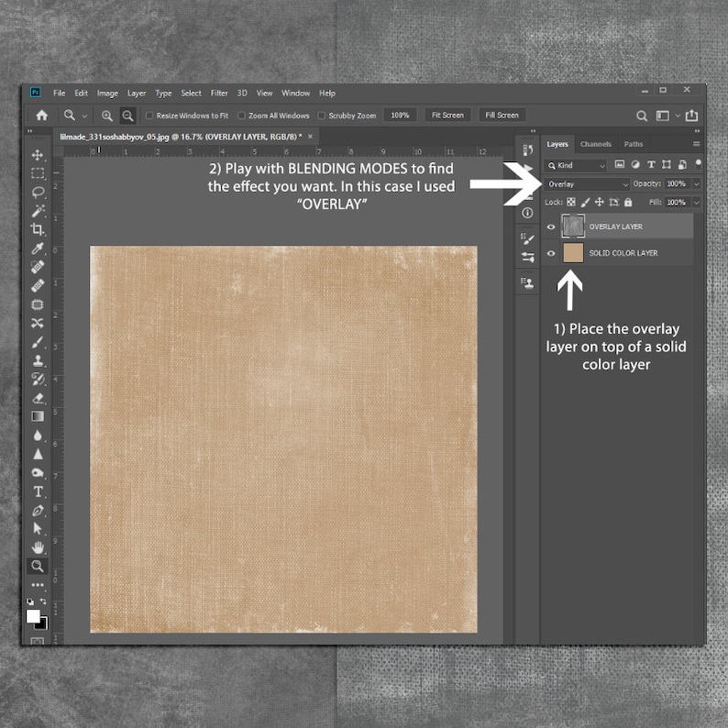Choose the Zoom In magnifier icon
728x728 pixels.
107,116
